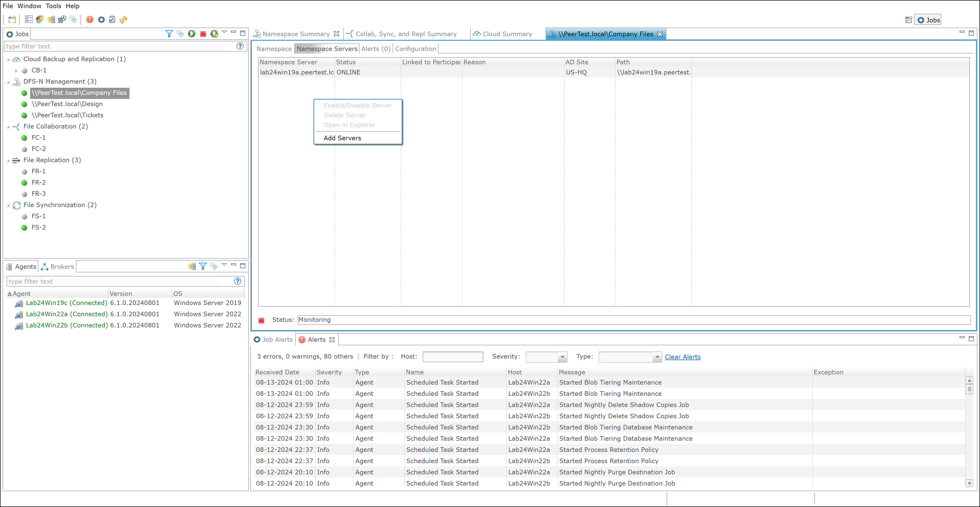Viewport: 980px width, 507px height.
Task: Click scroll down arrow in alerts table
Action: pyautogui.click(x=969, y=484)
